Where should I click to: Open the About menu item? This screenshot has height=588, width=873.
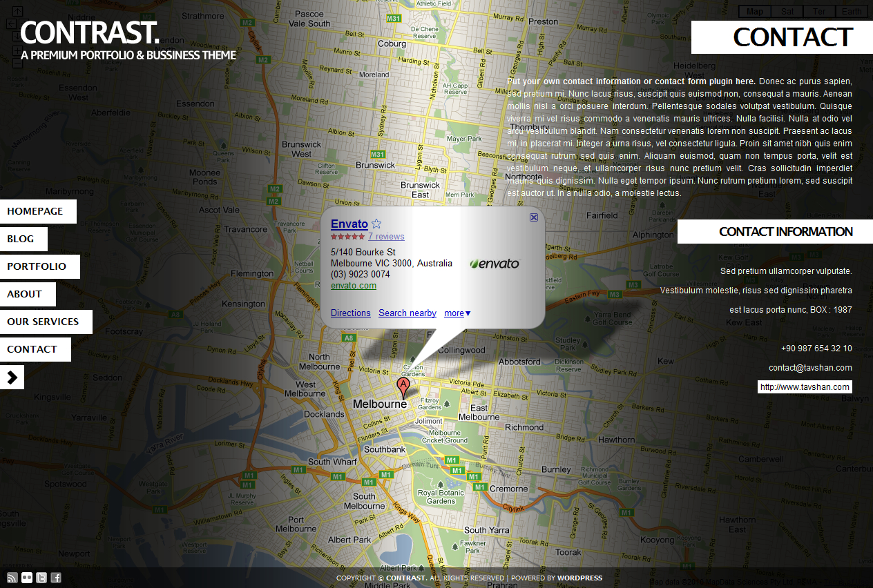(28, 294)
